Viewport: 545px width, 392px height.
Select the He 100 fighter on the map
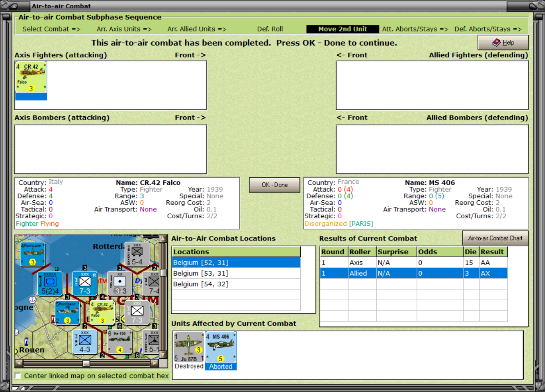click(x=120, y=342)
